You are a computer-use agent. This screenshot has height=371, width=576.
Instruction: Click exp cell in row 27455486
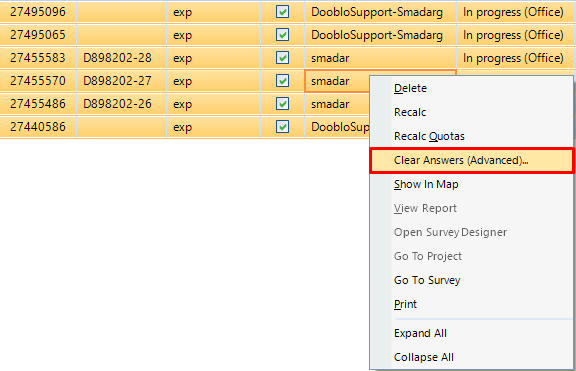click(x=214, y=104)
